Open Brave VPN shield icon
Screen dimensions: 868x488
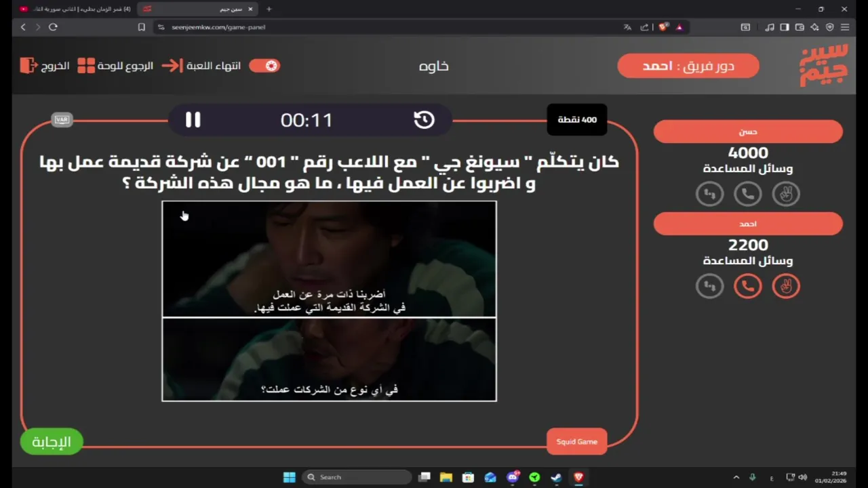pyautogui.click(x=829, y=27)
